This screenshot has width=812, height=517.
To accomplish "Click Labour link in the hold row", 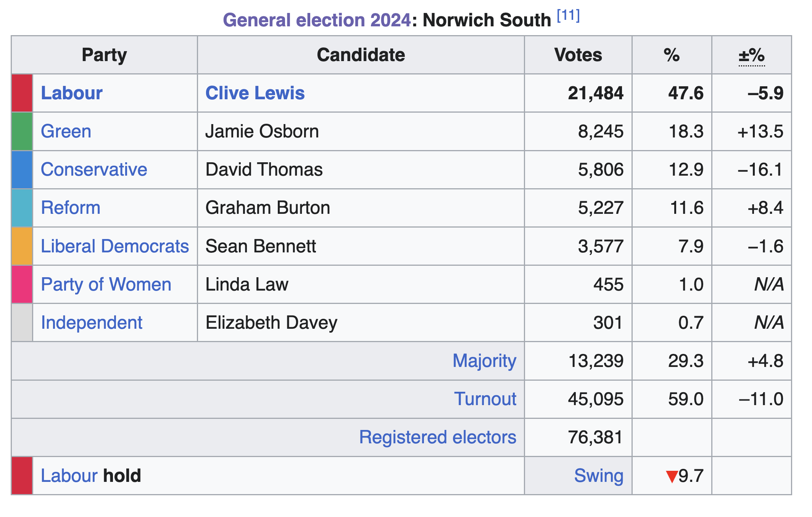I will [69, 476].
